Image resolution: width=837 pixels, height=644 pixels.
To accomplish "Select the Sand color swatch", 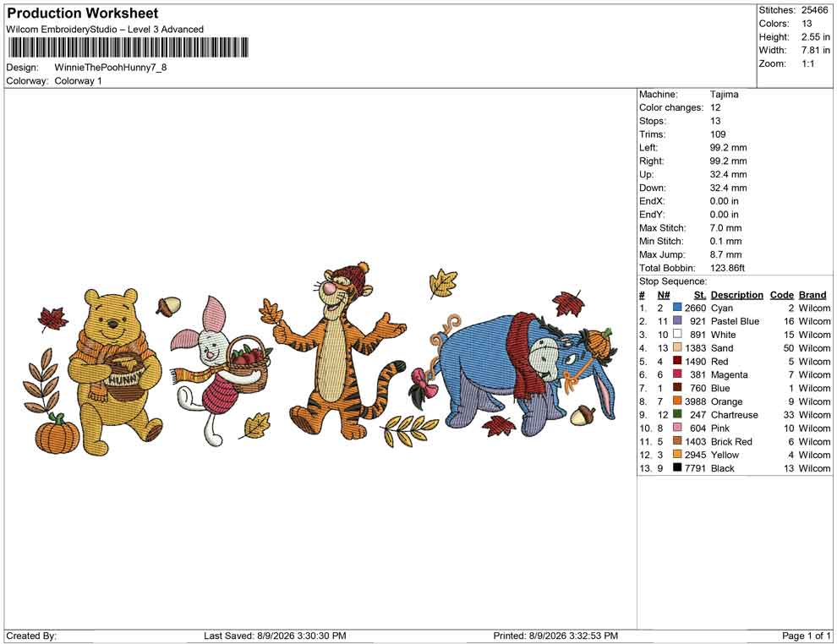I will point(677,347).
